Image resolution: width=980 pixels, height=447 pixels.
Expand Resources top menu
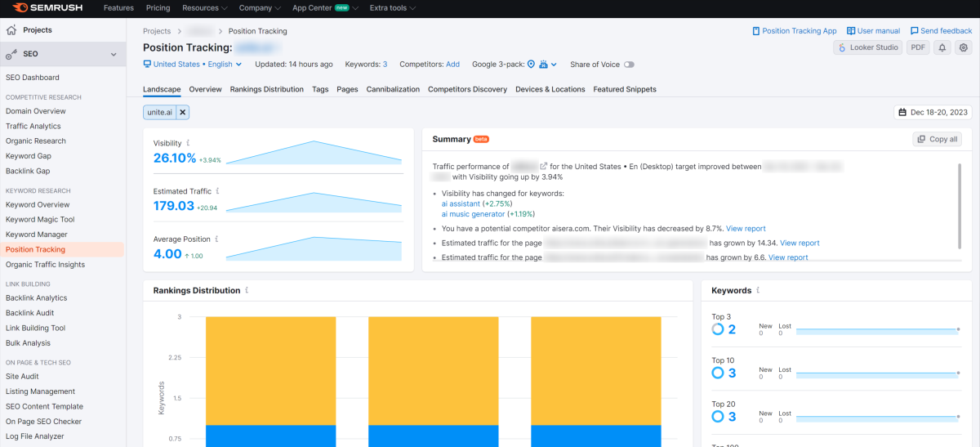[x=205, y=8]
